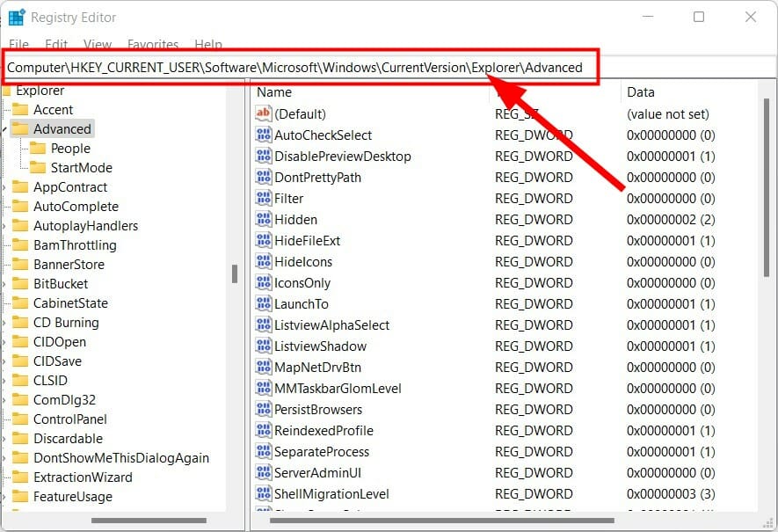Expand the CD Burning key
The height and width of the screenshot is (532, 778).
(x=4, y=323)
